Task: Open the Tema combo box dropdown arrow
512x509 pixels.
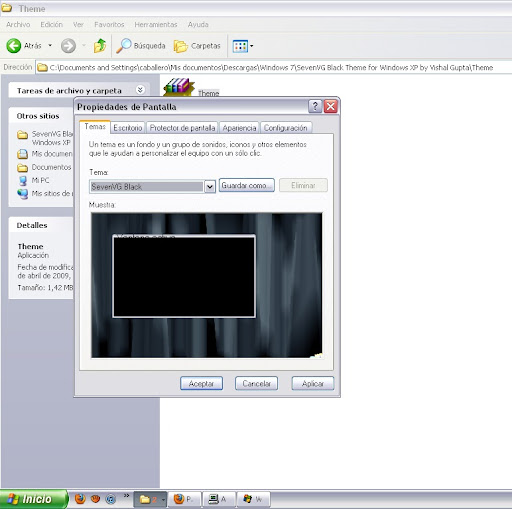Action: click(x=210, y=187)
